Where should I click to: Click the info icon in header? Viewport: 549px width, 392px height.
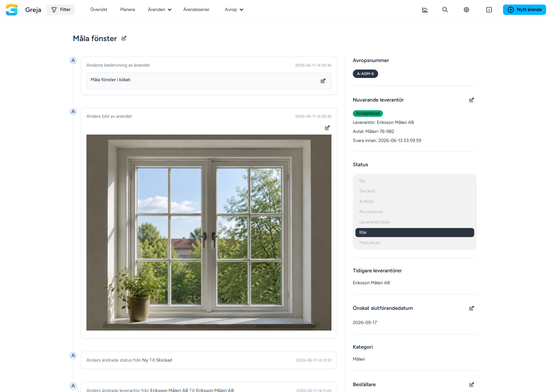click(489, 10)
